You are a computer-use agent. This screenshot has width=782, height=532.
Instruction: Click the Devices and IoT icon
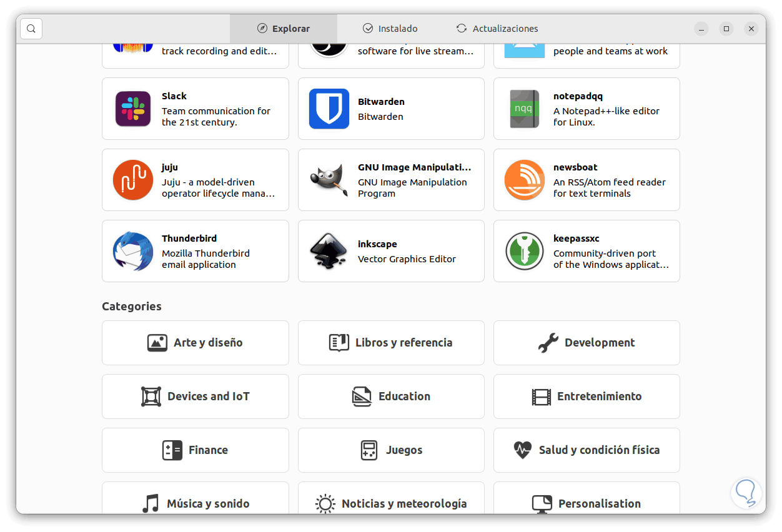(151, 397)
